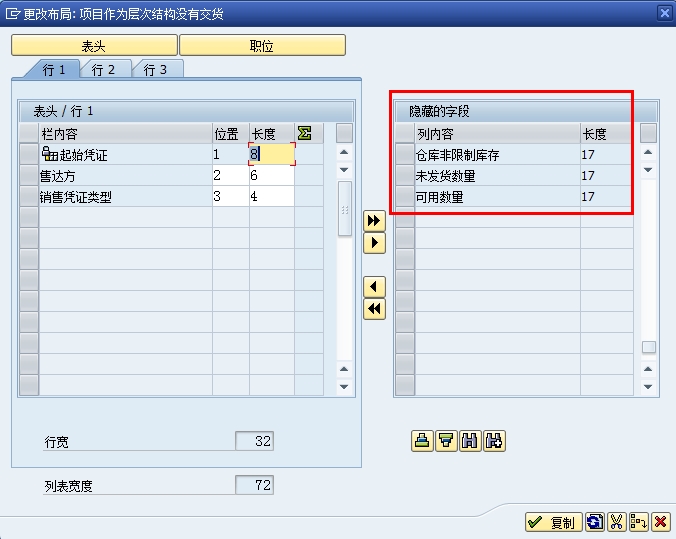676x539 pixels.
Task: Click the 复制 confirm button
Action: pyautogui.click(x=554, y=522)
